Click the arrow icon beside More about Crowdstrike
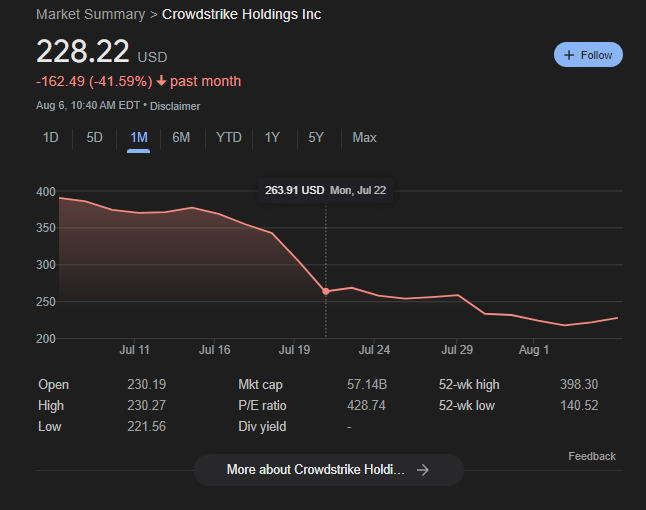This screenshot has width=646, height=510. [x=423, y=470]
